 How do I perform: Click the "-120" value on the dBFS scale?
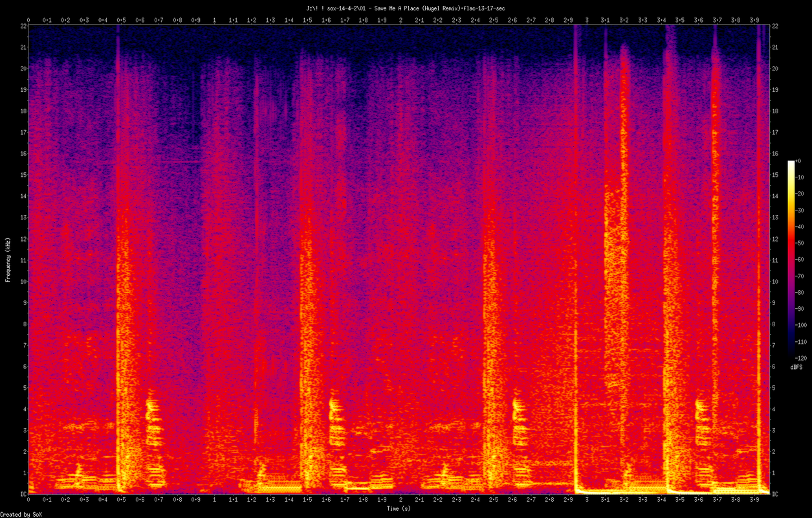(801, 357)
